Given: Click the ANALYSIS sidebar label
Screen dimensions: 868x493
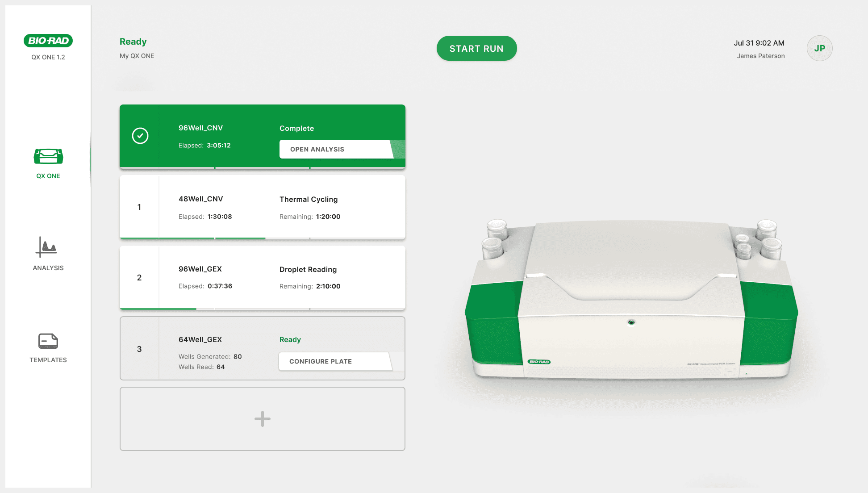Looking at the screenshot, I should 48,268.
